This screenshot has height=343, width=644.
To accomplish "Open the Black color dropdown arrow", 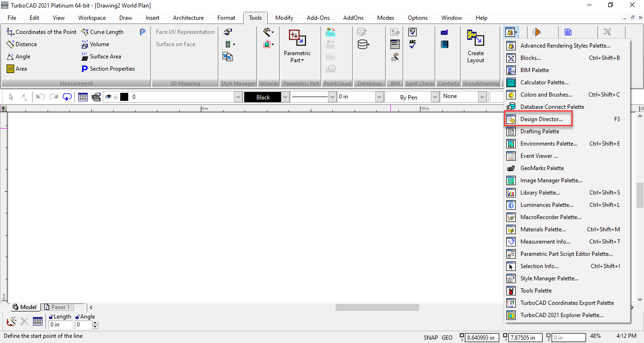I will pyautogui.click(x=285, y=97).
